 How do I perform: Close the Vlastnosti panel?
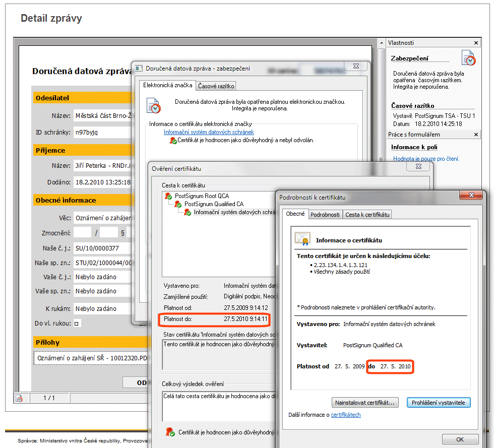tap(476, 43)
